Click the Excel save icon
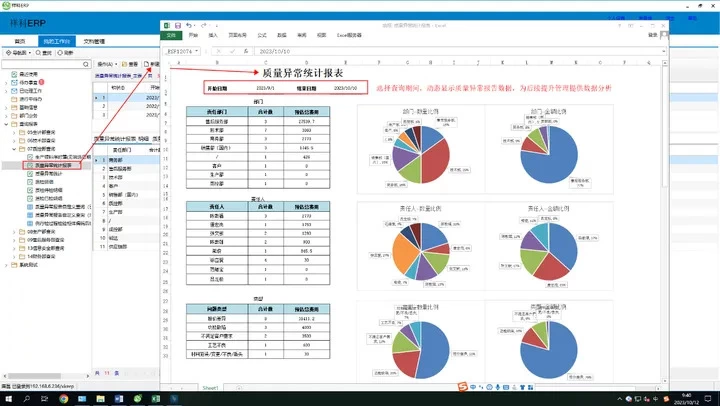Image resolution: width=720 pixels, height=406 pixels. click(177, 23)
